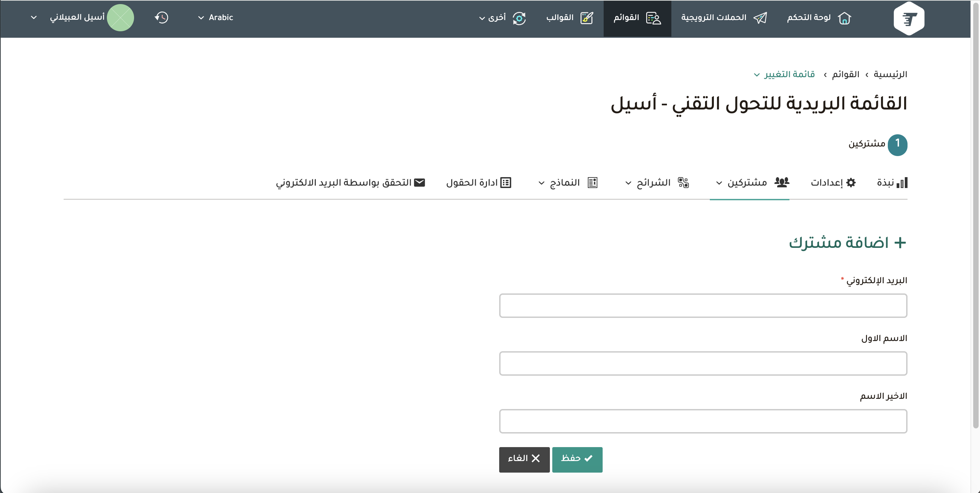Click the overview bar chart icon
This screenshot has height=493, width=980.
coord(902,183)
